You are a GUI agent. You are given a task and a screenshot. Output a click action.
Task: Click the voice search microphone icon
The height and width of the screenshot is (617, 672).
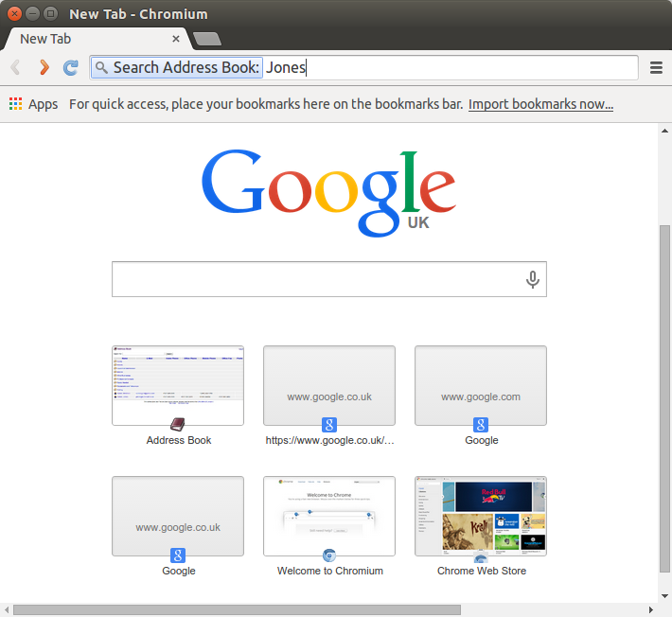[533, 279]
